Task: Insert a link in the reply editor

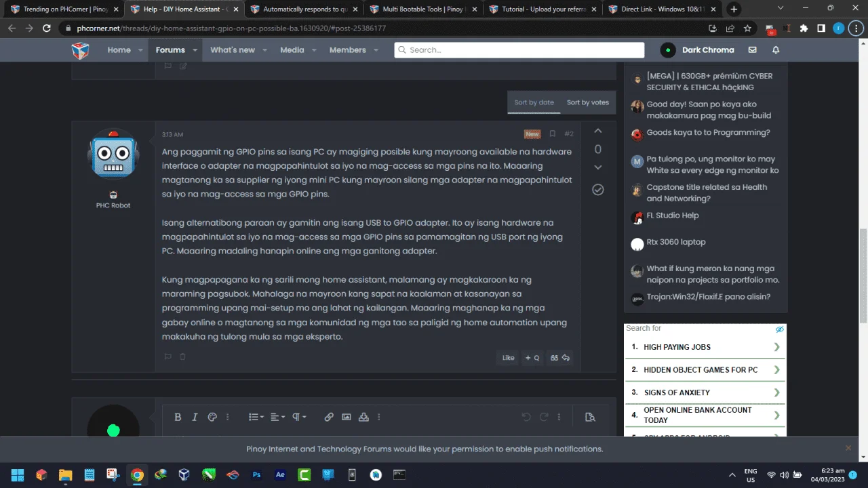Action: tap(329, 418)
